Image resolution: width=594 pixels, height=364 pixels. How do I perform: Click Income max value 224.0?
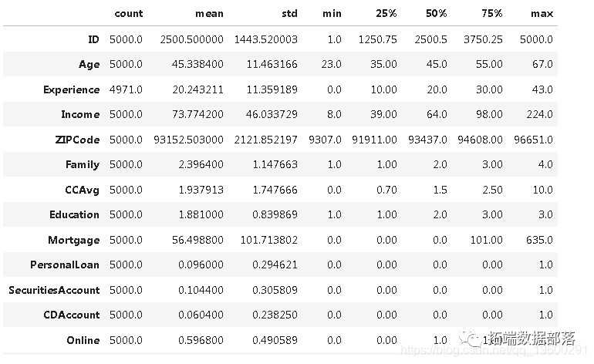[540, 114]
